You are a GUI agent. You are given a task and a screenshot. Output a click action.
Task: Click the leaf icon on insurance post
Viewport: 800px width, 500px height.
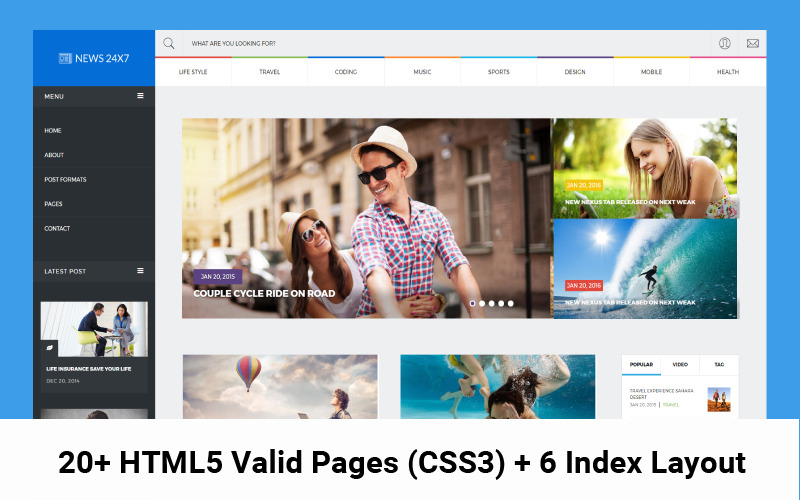point(49,348)
